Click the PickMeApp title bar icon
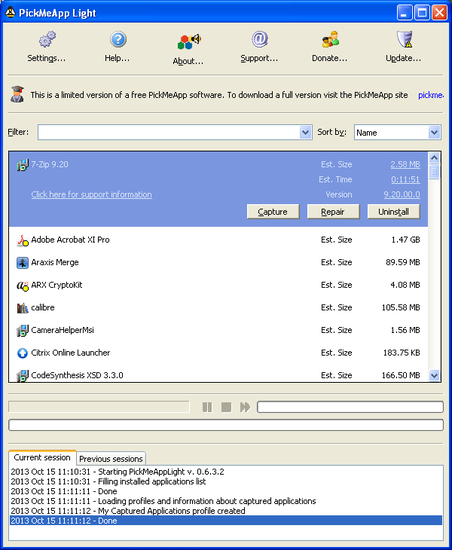This screenshot has width=452, height=550. tap(10, 13)
